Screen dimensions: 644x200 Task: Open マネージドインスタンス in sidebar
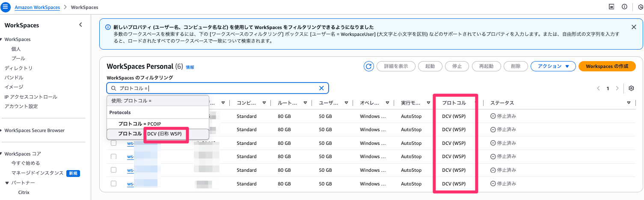point(38,173)
